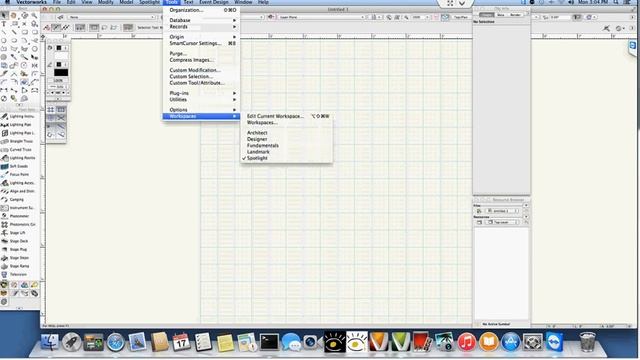Click the Spotlight search magnifier in menu bar

616,2
